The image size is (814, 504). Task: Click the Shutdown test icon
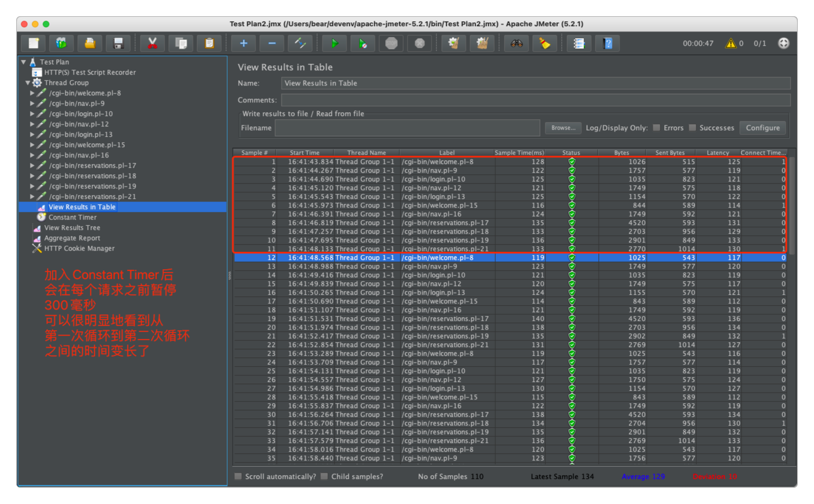420,43
